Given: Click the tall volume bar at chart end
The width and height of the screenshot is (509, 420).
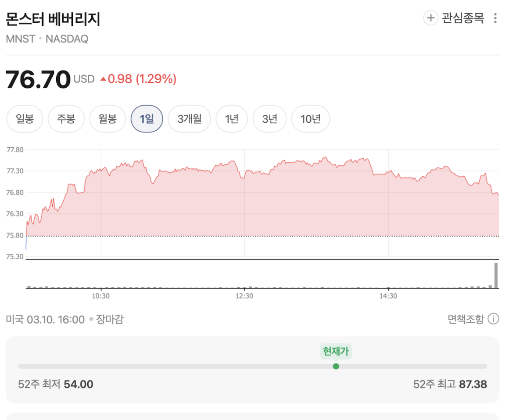Looking at the screenshot, I should [496, 275].
